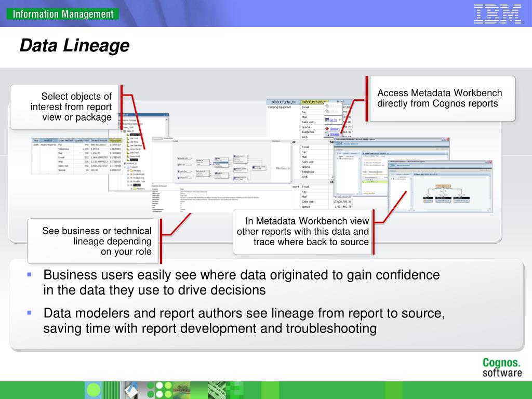Click the Information Management label
This screenshot has height=399, width=532.
click(x=63, y=14)
